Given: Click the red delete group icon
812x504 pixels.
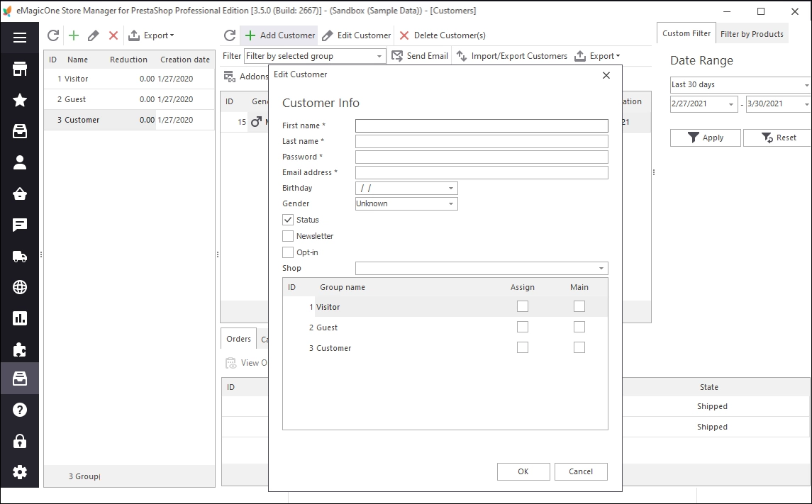Looking at the screenshot, I should (x=113, y=35).
